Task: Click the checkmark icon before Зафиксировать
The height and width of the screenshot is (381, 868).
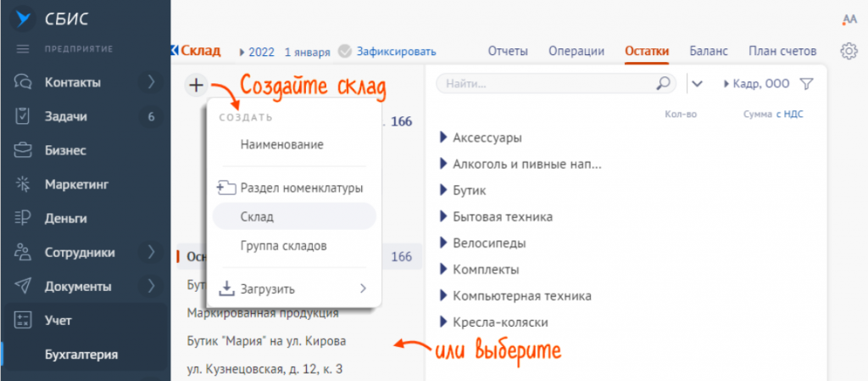Action: point(345,52)
